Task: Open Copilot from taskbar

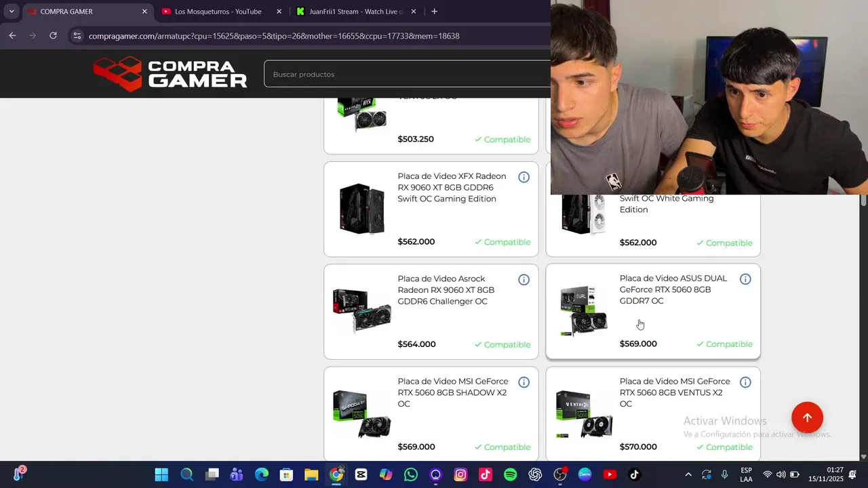Action: 386,474
